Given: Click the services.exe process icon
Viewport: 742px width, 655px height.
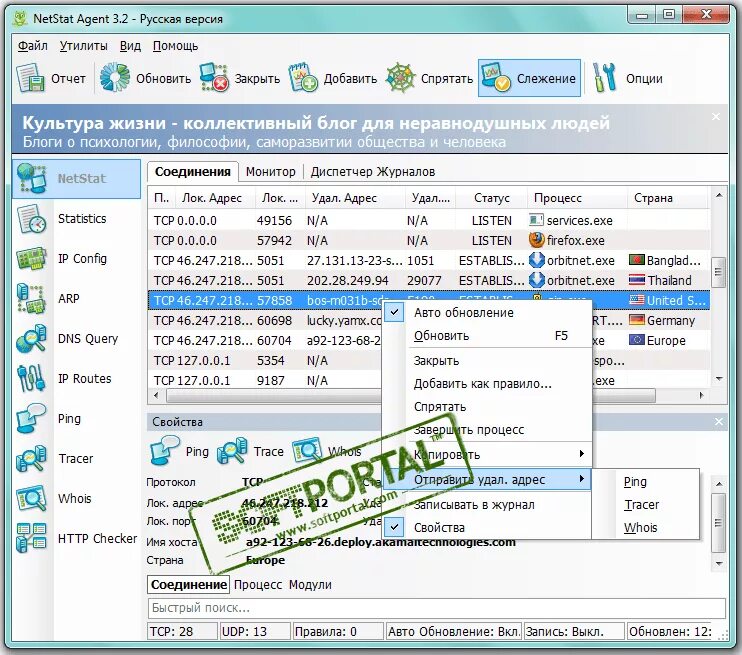Looking at the screenshot, I should pyautogui.click(x=536, y=220).
